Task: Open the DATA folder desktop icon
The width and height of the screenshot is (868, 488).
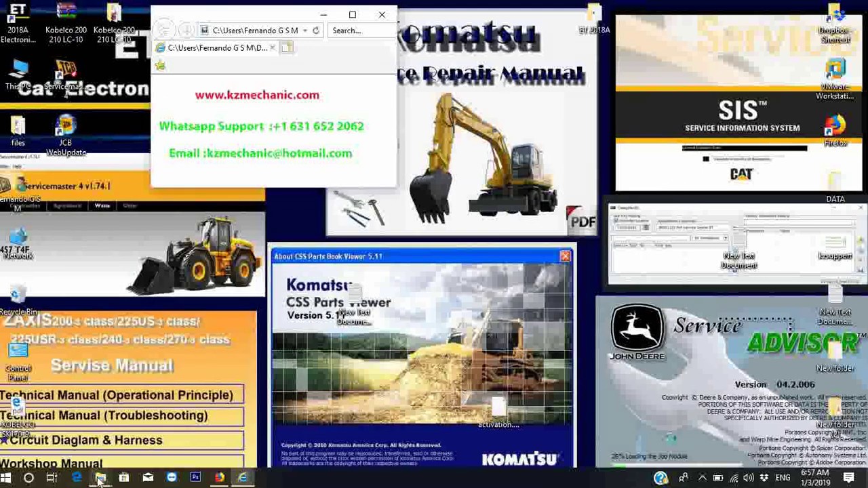Action: pos(835,188)
